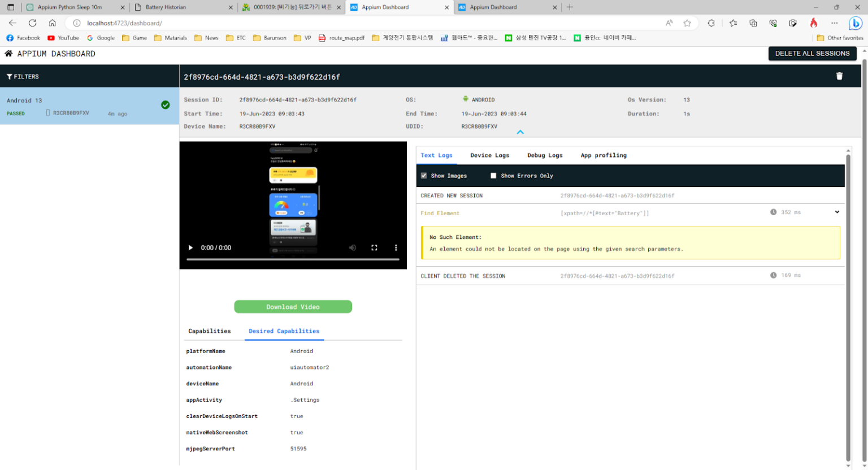Open the video's three-dot options menu
Viewport: 868px width, 470px height.
tap(396, 248)
